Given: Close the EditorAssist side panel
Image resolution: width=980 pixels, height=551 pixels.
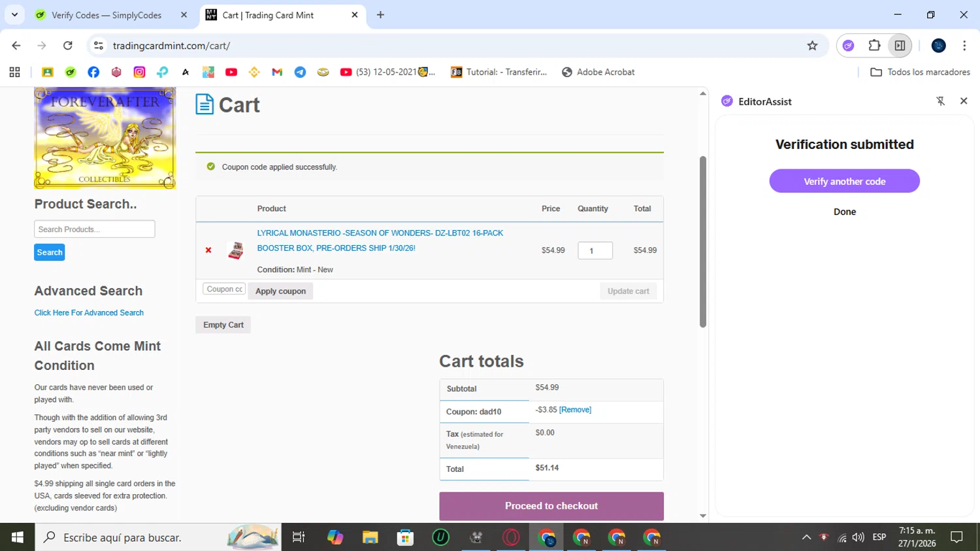Looking at the screenshot, I should coord(964,101).
